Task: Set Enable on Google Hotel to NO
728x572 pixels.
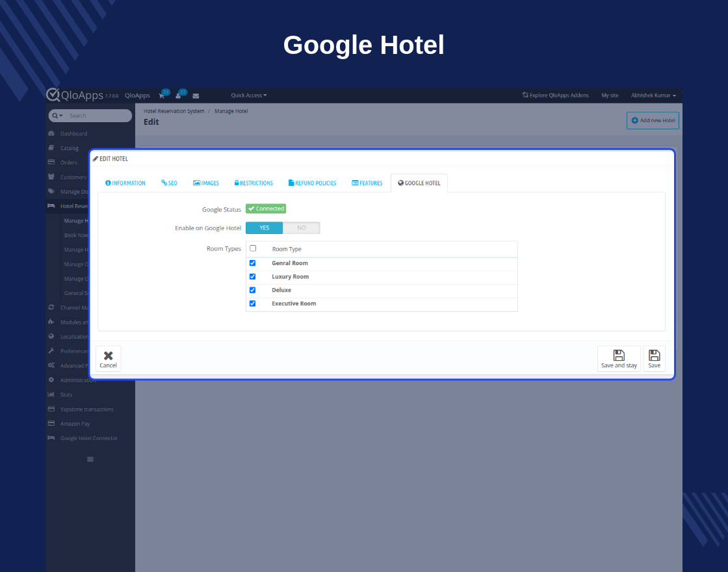Action: click(302, 228)
